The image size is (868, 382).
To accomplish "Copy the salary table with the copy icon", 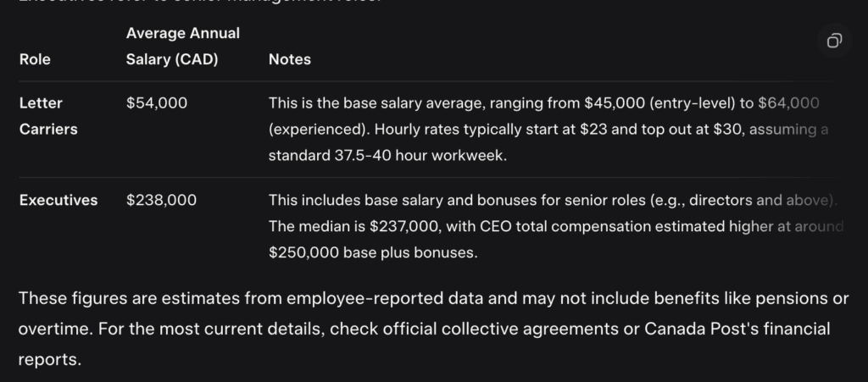I will click(834, 41).
